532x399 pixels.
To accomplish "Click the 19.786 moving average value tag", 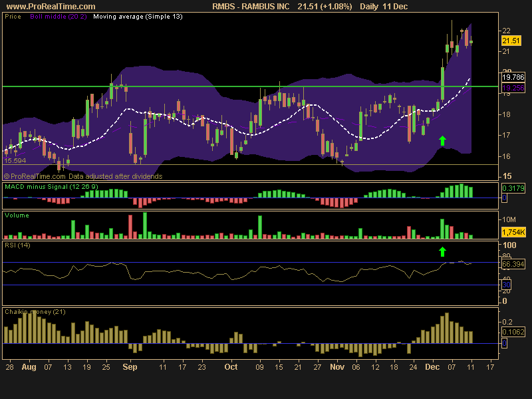I will (x=513, y=77).
